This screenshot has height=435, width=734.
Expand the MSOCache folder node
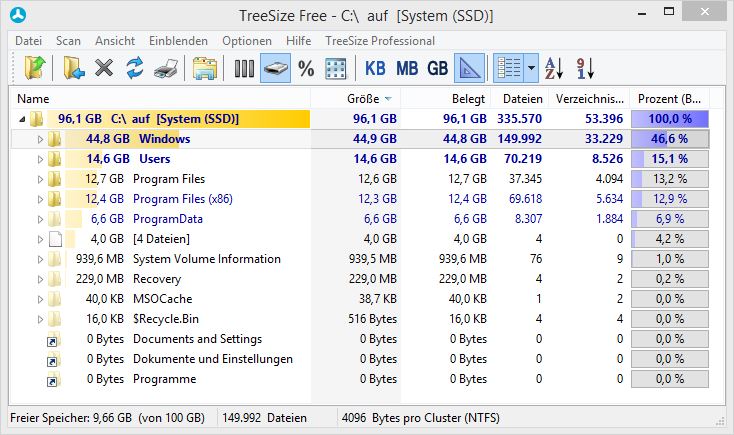[40, 299]
